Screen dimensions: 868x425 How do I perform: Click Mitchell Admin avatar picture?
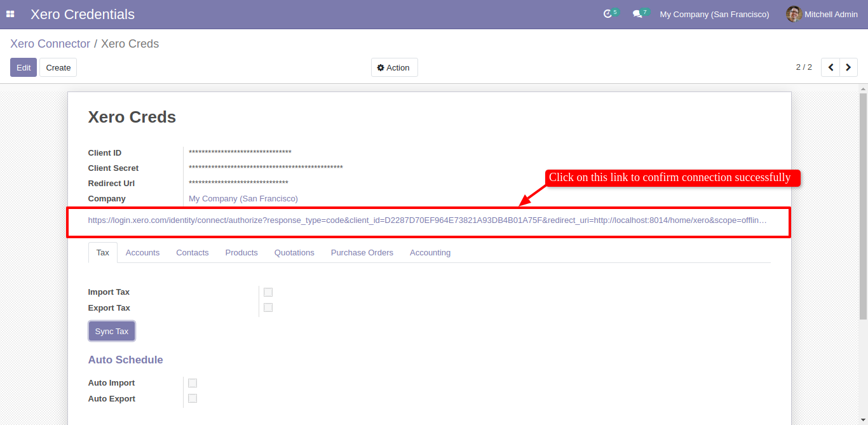[794, 14]
